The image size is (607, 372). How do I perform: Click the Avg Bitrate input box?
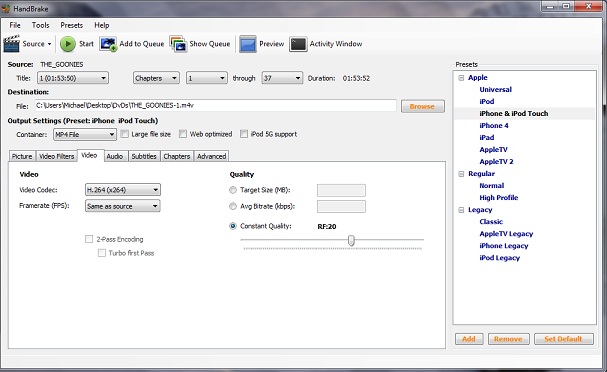[341, 206]
